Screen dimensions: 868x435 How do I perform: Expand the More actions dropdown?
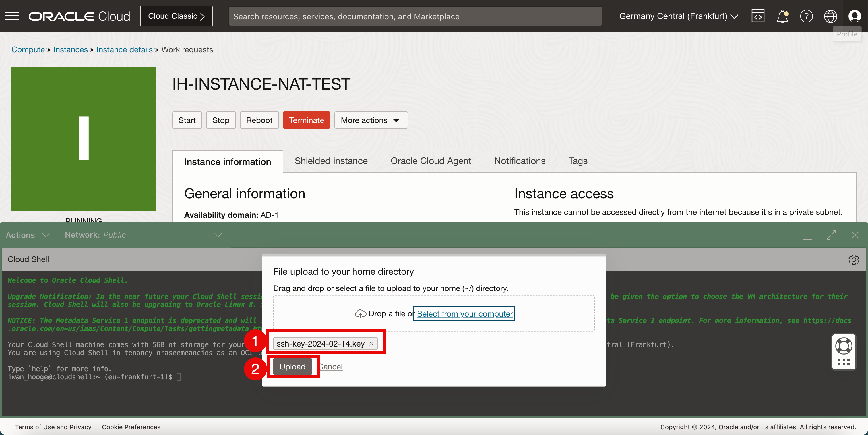point(371,120)
